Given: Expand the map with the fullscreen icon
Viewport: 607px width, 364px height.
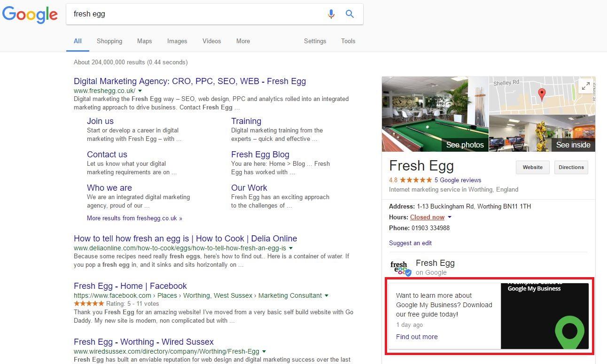Looking at the screenshot, I should pos(586,86).
